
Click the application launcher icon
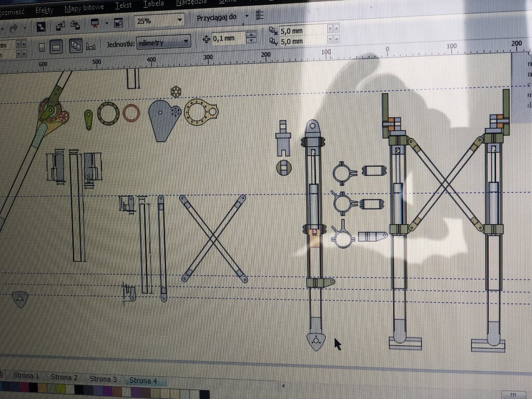95,23
